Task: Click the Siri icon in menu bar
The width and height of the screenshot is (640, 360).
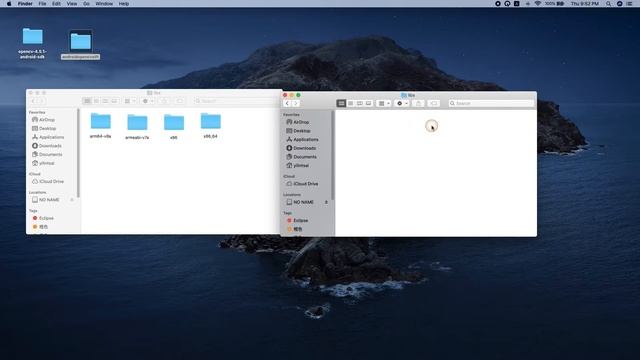Action: (619, 4)
